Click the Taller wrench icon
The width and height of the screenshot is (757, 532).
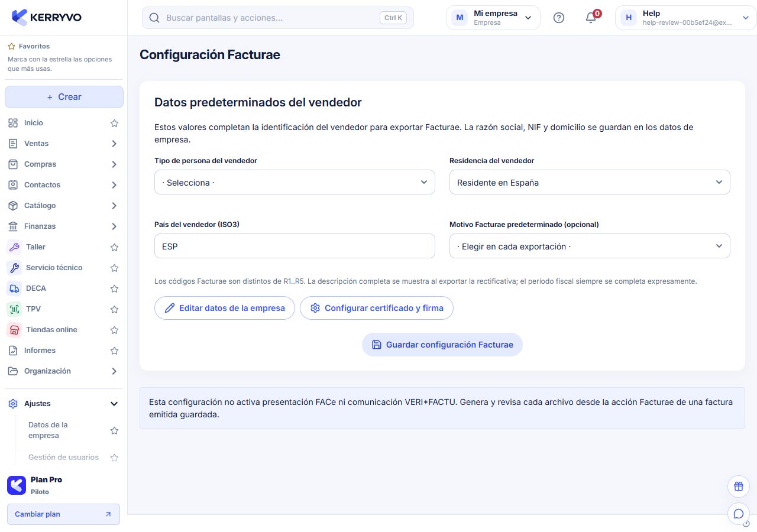[14, 247]
